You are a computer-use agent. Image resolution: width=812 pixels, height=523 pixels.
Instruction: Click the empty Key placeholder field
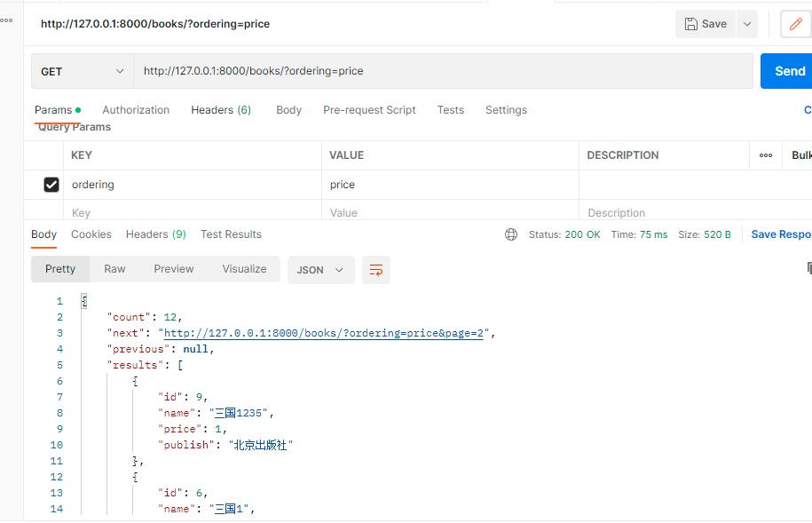(192, 213)
